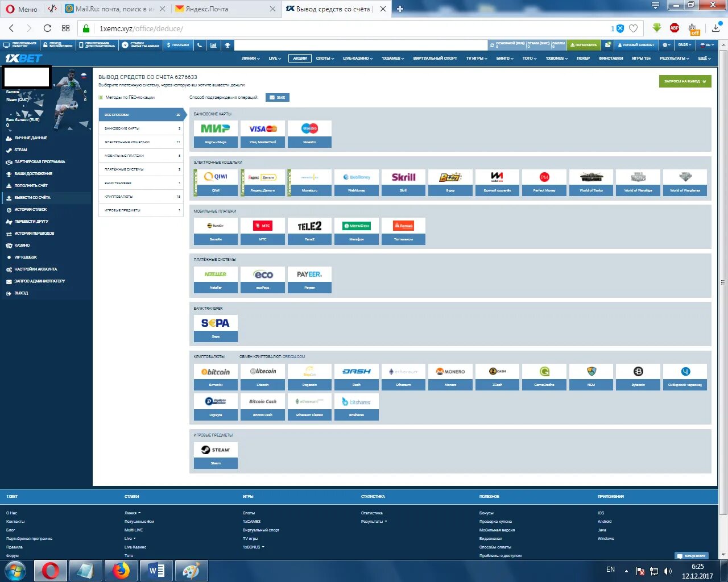The height and width of the screenshot is (582, 728).
Task: Open the Консультант chat widget
Action: tap(691, 555)
